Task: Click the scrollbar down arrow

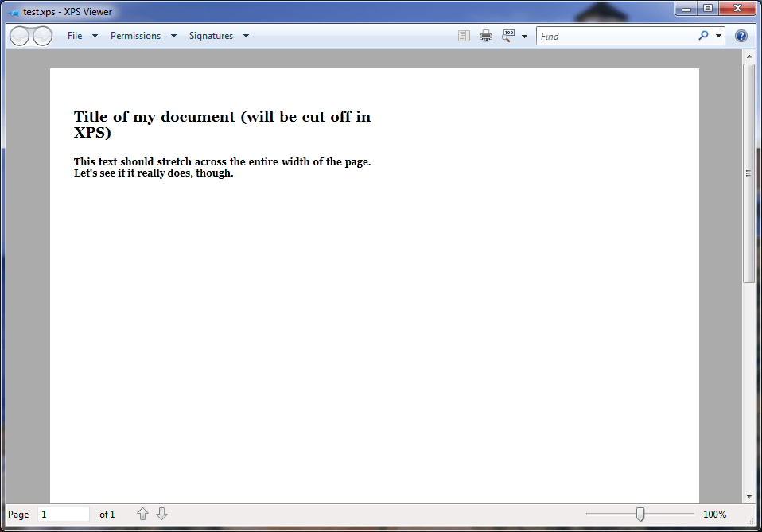Action: coord(749,495)
